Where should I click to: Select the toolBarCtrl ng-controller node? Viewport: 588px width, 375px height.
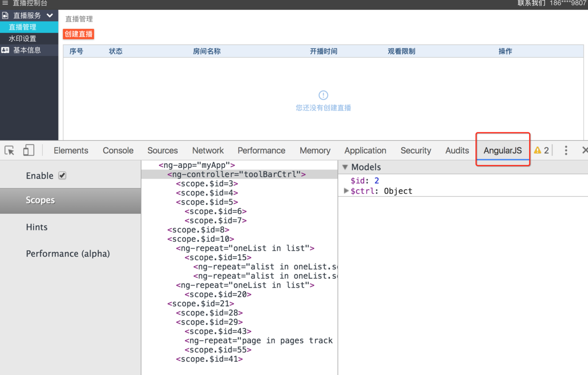click(236, 174)
